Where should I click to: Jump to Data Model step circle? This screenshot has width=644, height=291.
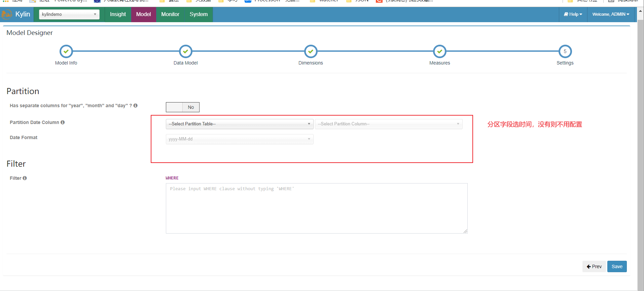point(186,51)
